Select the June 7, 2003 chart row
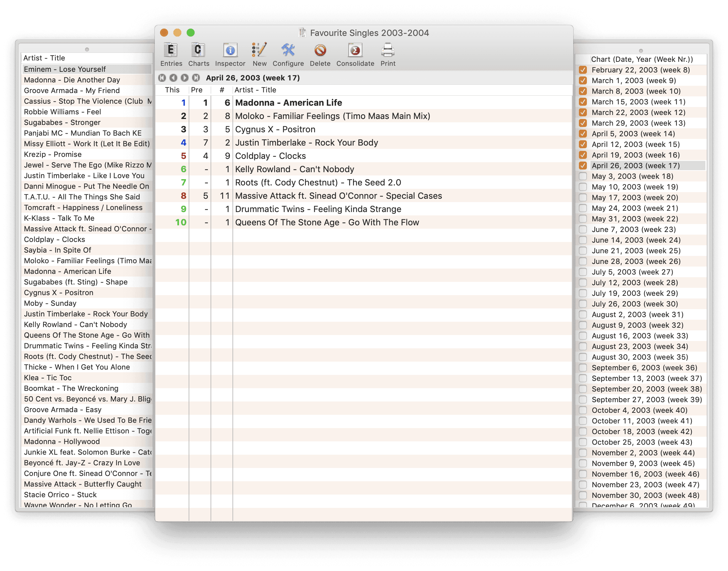The height and width of the screenshot is (571, 728). (633, 229)
